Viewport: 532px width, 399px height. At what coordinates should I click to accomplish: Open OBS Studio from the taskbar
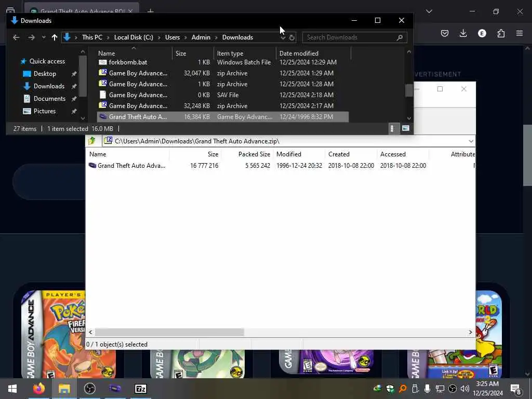(89, 389)
